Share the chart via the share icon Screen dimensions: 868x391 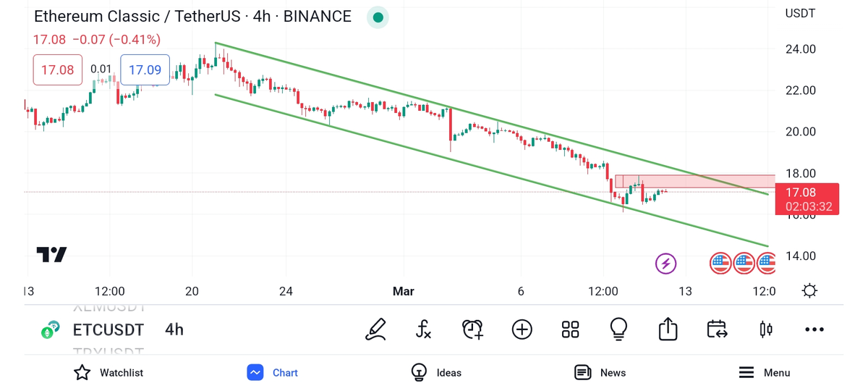[x=668, y=329]
